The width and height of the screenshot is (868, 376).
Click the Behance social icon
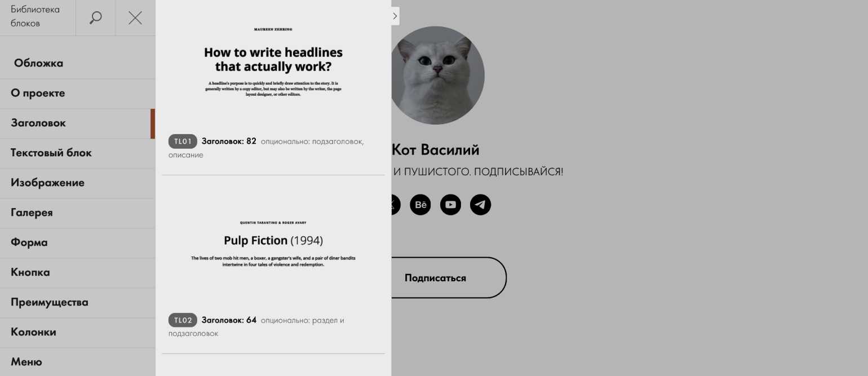(420, 205)
